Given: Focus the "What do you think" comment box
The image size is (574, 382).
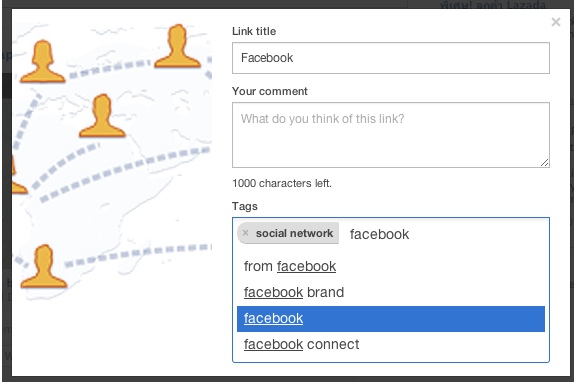Looking at the screenshot, I should pos(391,135).
